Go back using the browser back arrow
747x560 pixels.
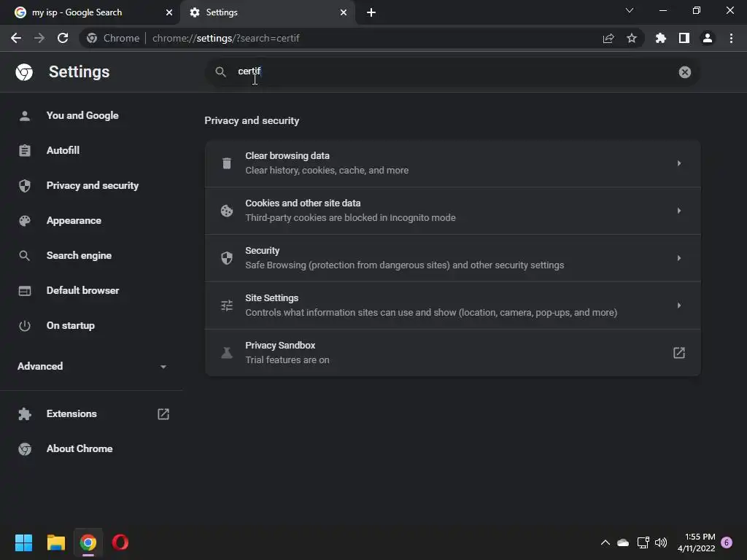[16, 38]
